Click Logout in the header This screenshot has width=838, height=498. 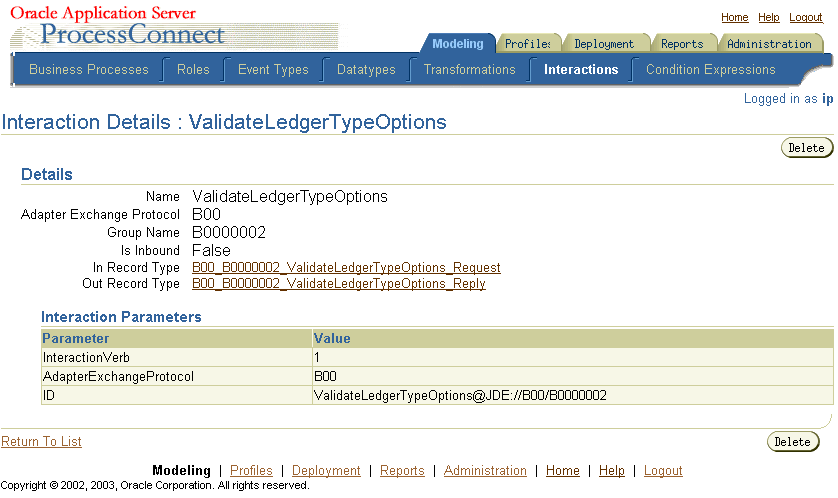pyautogui.click(x=805, y=18)
